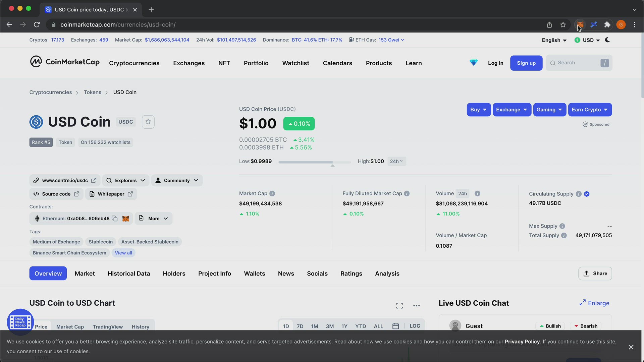Click View all tags
The width and height of the screenshot is (644, 362).
(x=123, y=253)
